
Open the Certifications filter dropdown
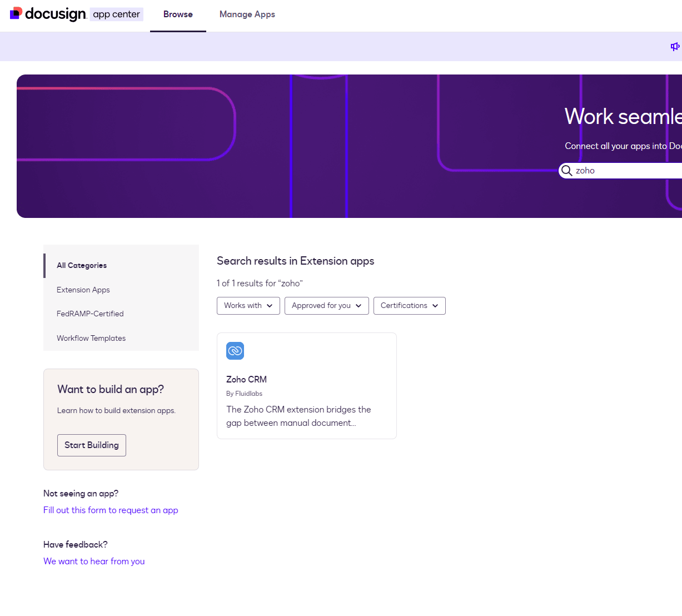pos(409,306)
